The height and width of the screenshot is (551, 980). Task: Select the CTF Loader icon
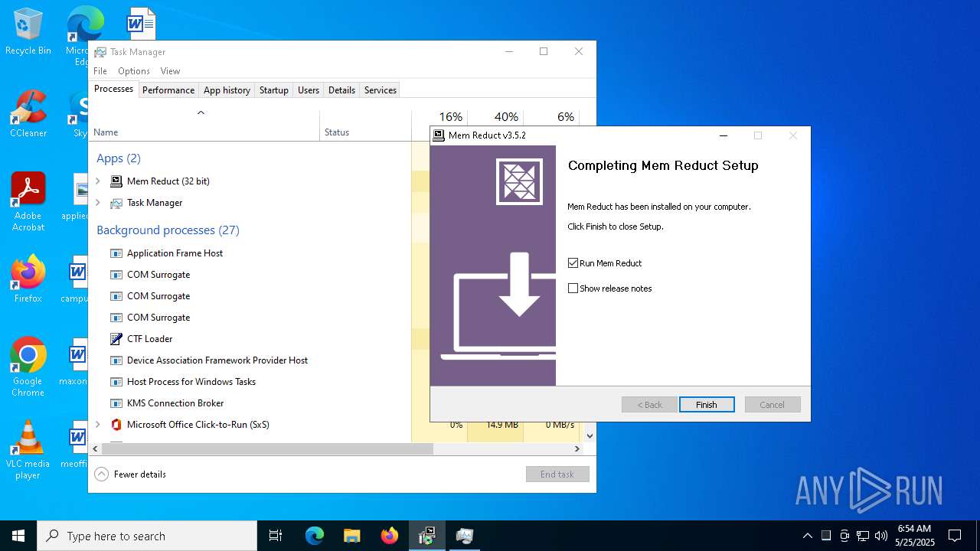coord(116,339)
